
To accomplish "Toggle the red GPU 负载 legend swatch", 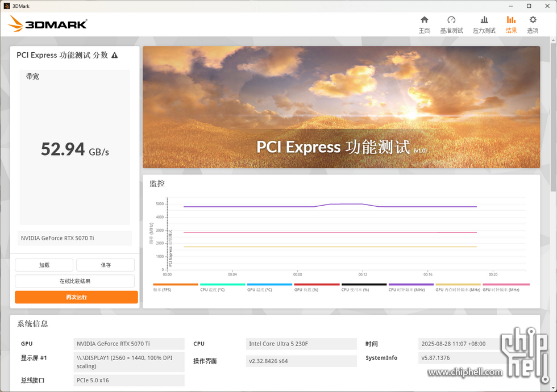I will coord(317,285).
